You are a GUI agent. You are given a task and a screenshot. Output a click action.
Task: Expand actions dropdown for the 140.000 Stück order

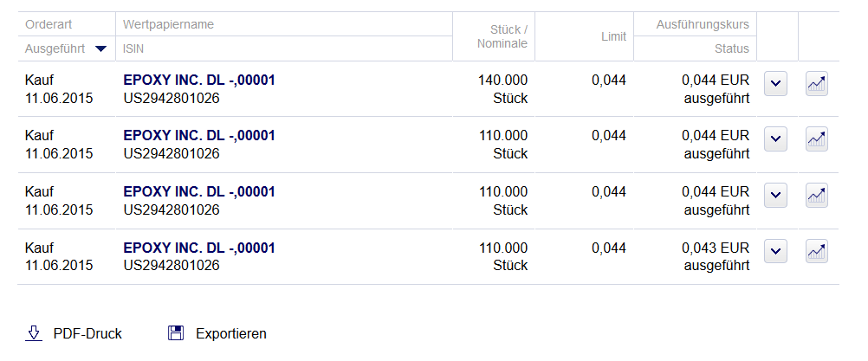[775, 84]
